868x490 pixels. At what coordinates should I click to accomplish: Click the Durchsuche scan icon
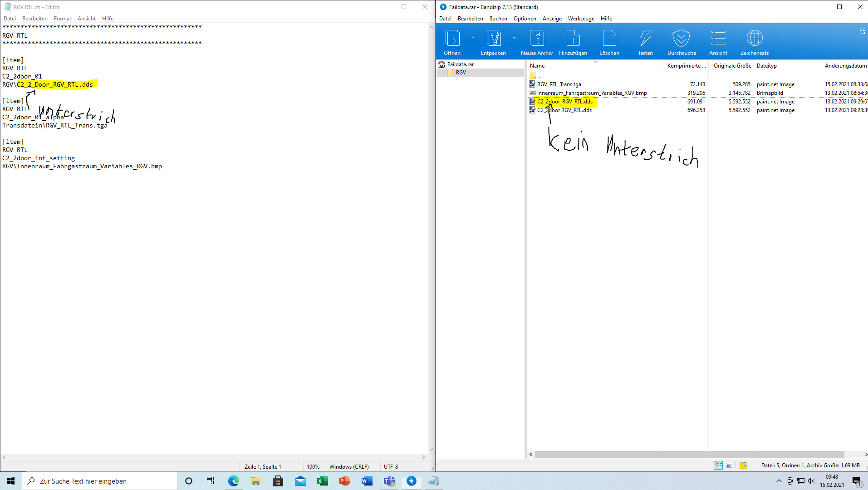(x=681, y=39)
